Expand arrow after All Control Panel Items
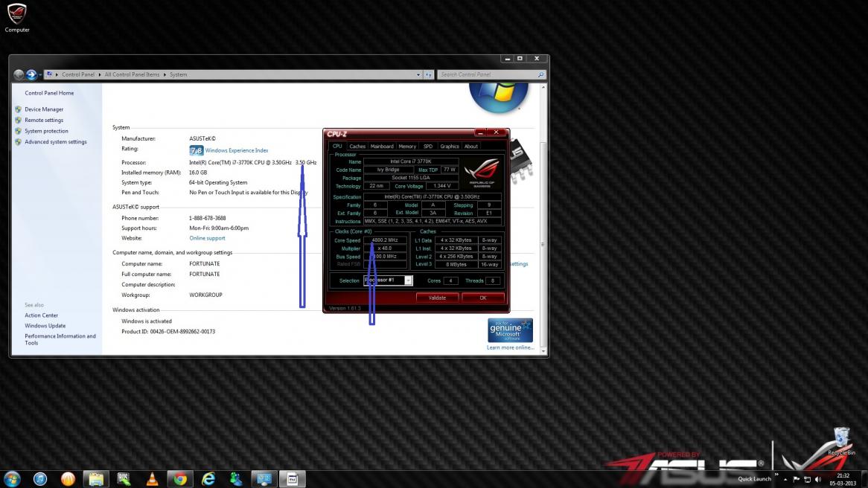This screenshot has height=488, width=868. click(165, 74)
